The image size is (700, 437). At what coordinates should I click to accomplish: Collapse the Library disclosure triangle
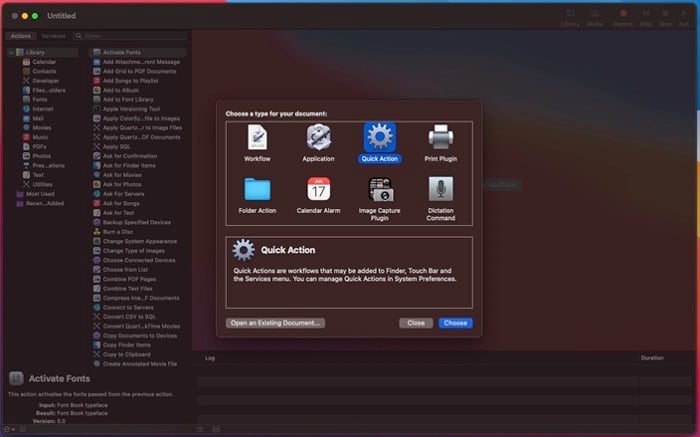click(11, 52)
